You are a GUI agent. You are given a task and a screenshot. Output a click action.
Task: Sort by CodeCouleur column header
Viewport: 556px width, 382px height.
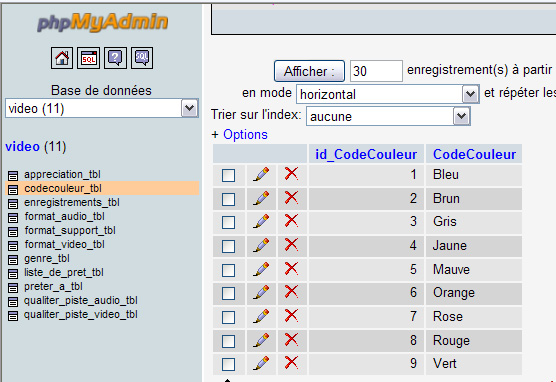[x=474, y=154]
